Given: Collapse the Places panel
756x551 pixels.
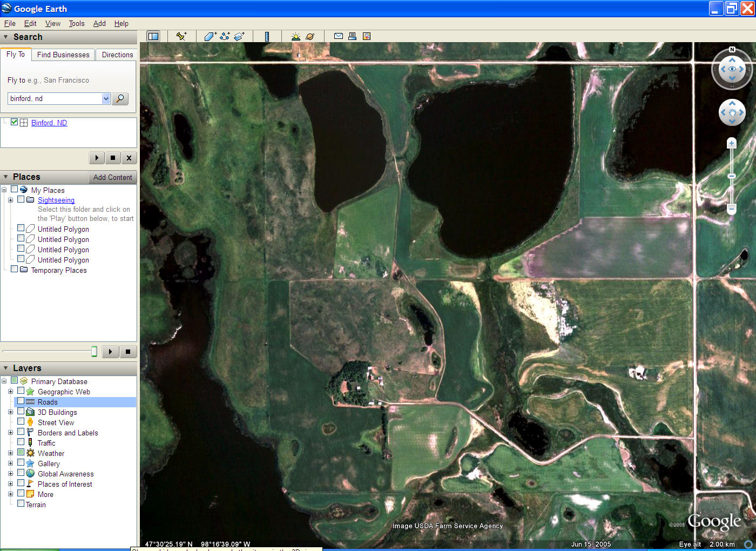Looking at the screenshot, I should 6,177.
